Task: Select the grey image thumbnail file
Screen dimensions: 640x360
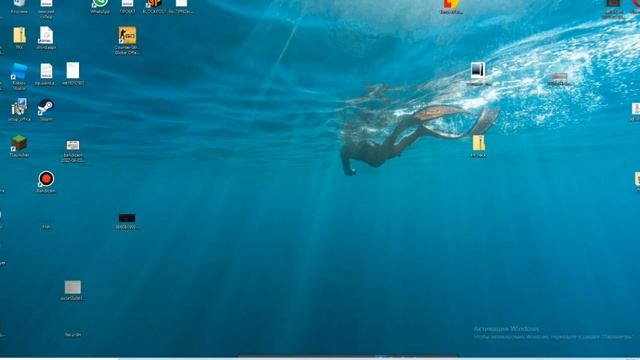Action: coord(73,290)
